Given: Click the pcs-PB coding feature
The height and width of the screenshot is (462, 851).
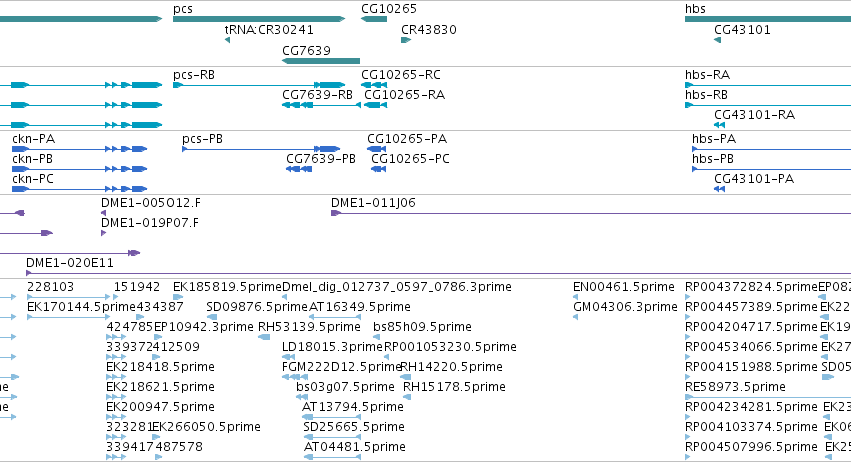Looking at the screenshot, I should (x=261, y=149).
